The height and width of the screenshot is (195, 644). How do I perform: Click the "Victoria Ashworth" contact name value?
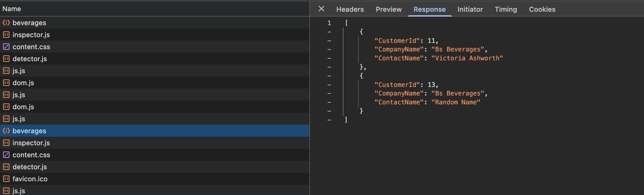pyautogui.click(x=467, y=58)
